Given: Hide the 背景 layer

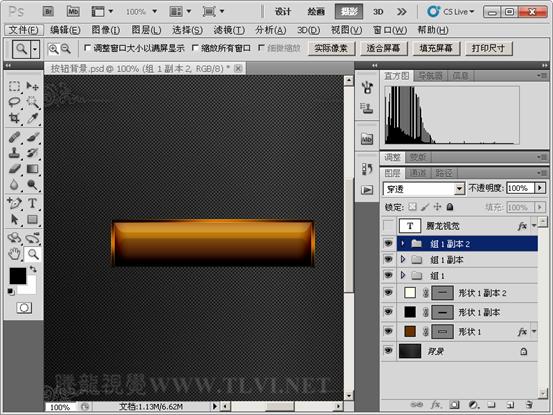Looking at the screenshot, I should (x=388, y=351).
